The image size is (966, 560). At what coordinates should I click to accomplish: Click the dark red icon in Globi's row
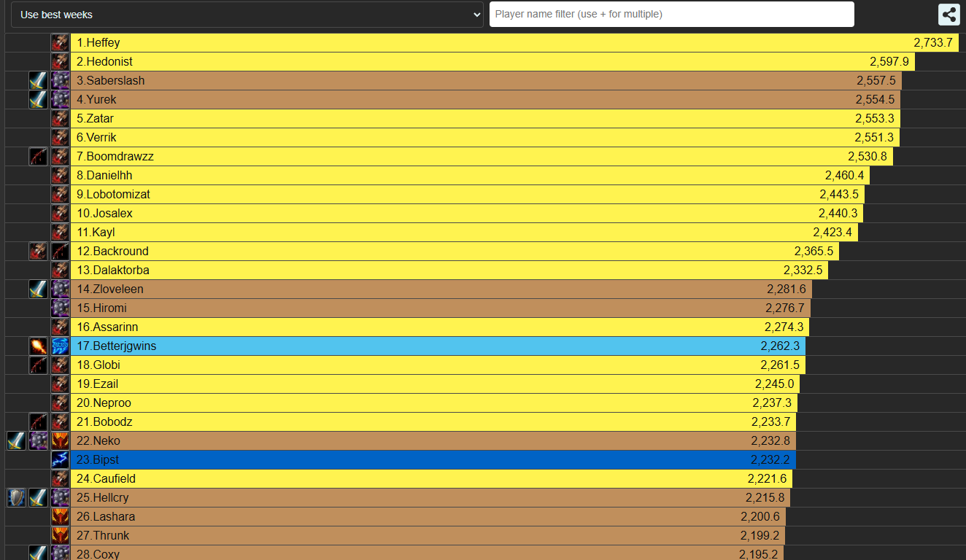(38, 365)
